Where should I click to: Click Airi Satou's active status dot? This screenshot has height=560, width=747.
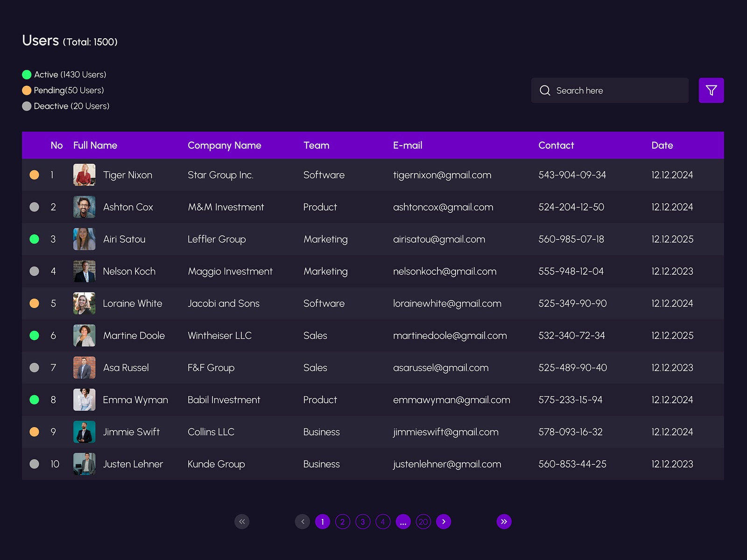click(x=35, y=239)
